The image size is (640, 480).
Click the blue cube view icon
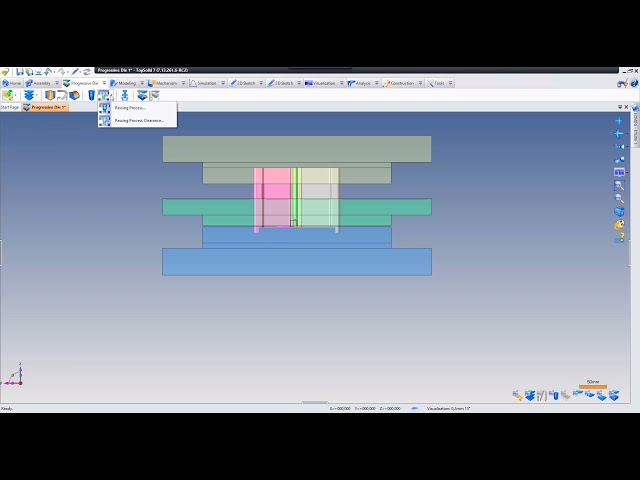point(619,211)
